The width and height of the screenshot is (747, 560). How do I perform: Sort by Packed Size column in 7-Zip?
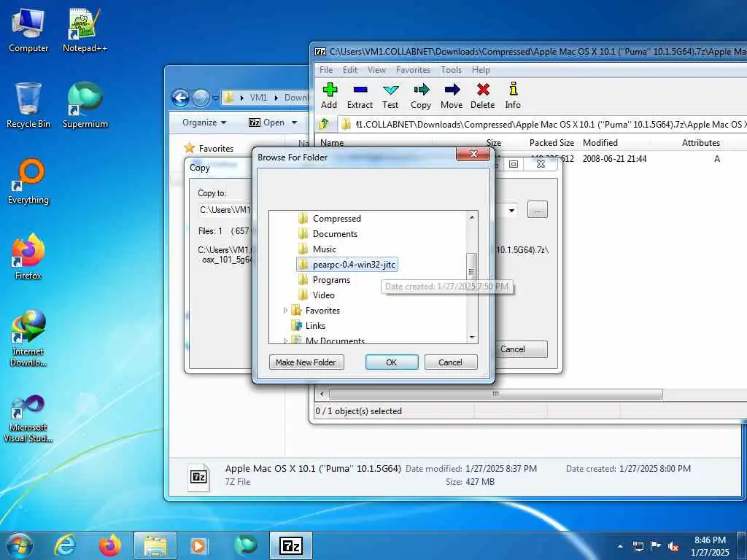pos(551,142)
